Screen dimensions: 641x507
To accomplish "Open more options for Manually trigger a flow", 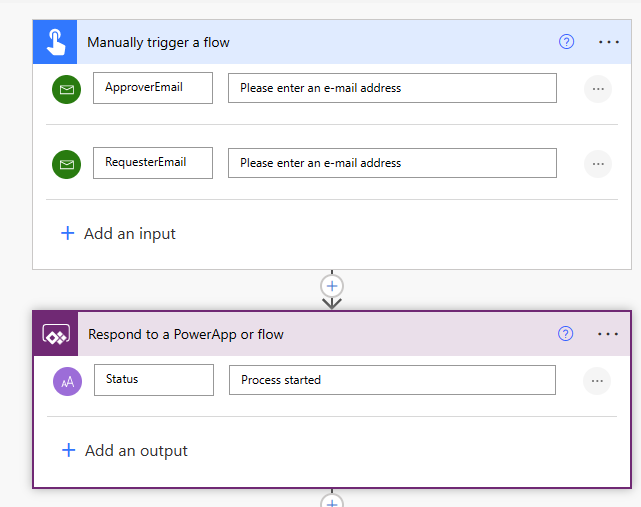I will (609, 42).
